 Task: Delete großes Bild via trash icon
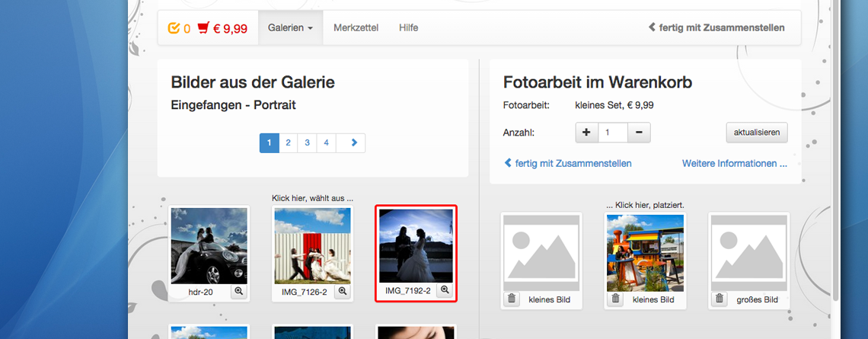click(x=719, y=299)
